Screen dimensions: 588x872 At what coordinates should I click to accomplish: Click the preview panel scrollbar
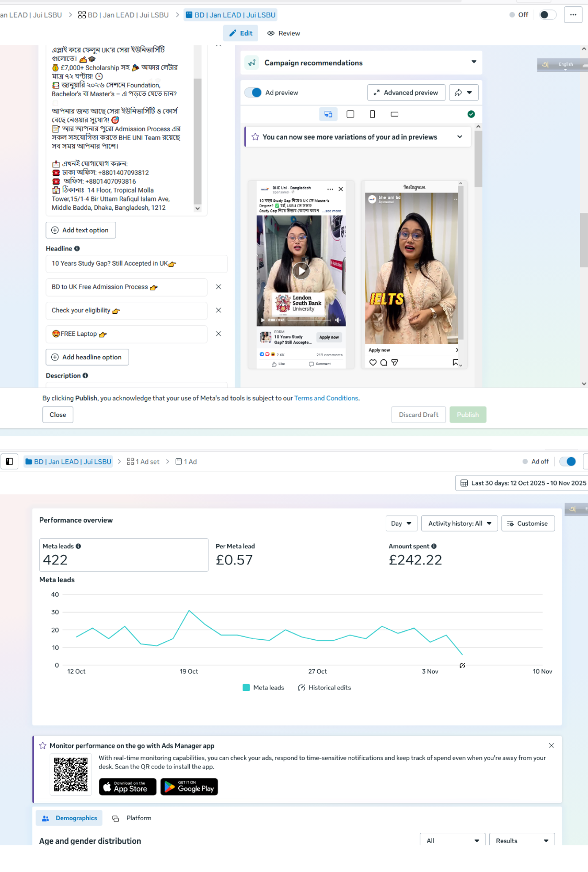tap(478, 159)
